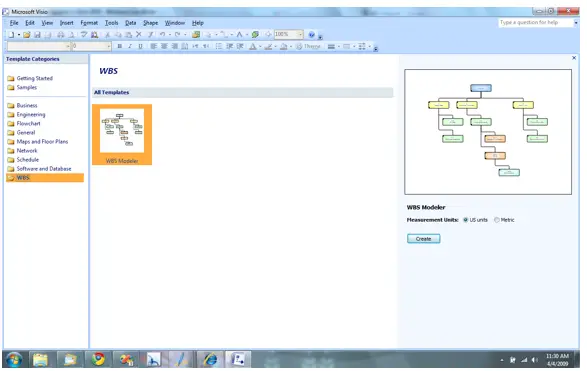Viewport: 587px width, 371px height.
Task: Open the Data menu
Action: (x=130, y=23)
